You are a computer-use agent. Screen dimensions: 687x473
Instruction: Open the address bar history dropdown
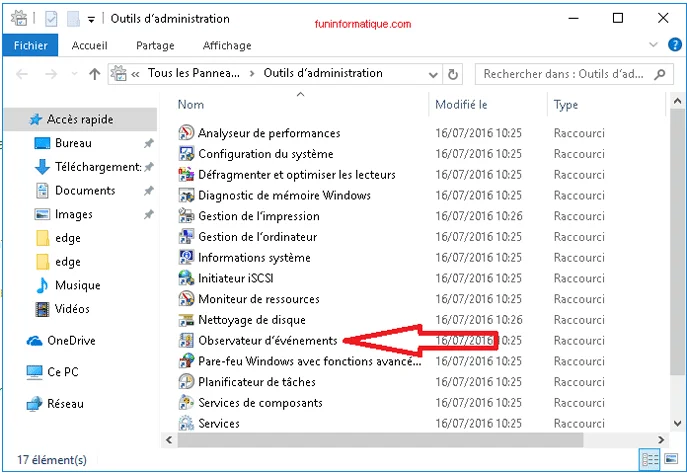(x=433, y=74)
